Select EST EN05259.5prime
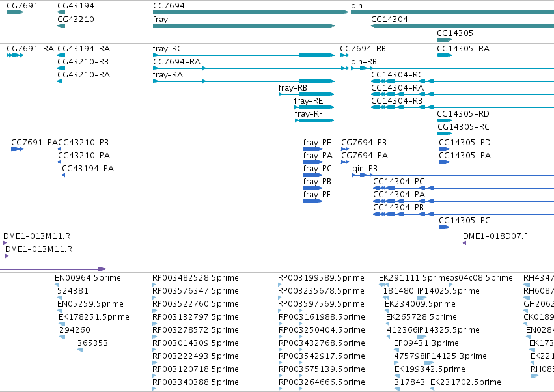 [90, 304]
